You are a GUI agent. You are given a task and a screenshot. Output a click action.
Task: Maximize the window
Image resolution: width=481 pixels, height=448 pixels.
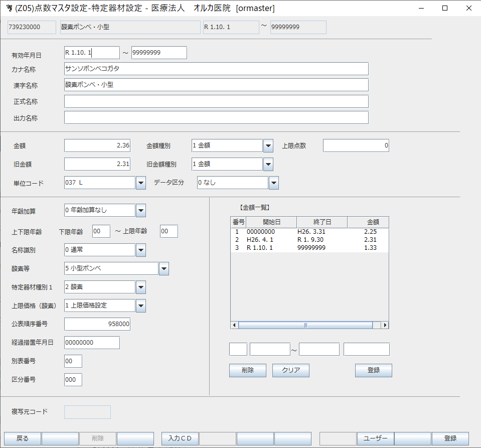coord(445,8)
